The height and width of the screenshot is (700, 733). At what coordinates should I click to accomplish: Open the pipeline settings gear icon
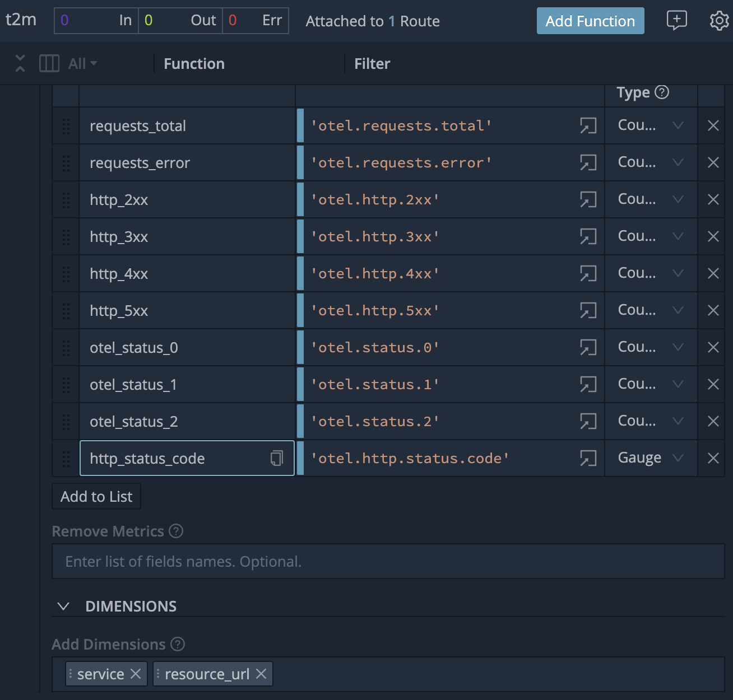tap(719, 21)
